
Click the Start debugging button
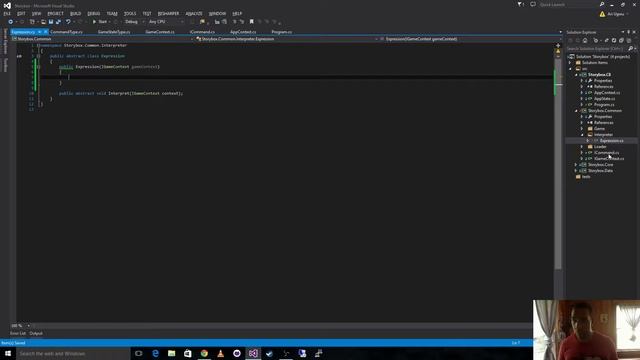(100, 22)
